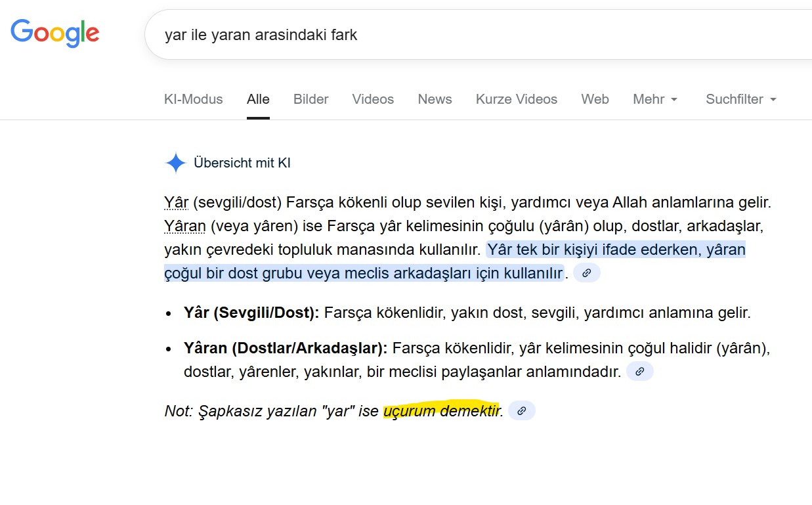The width and height of the screenshot is (812, 505).
Task: Select the Alle results tab
Action: click(258, 99)
